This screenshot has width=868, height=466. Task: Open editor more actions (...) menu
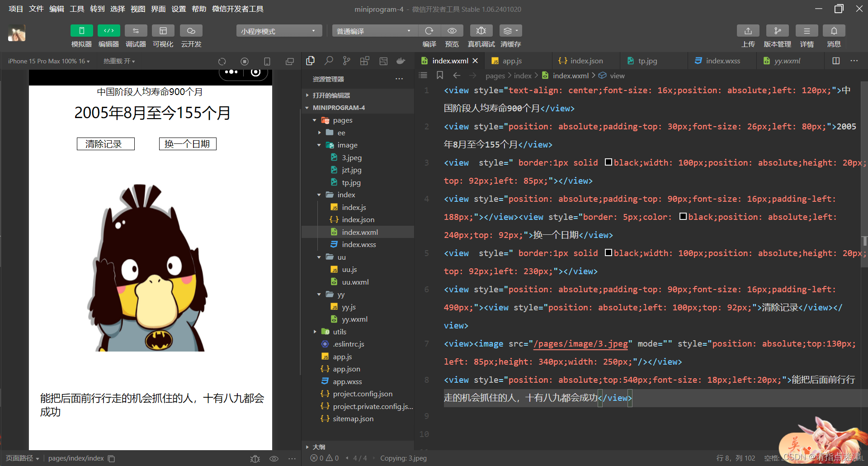854,61
